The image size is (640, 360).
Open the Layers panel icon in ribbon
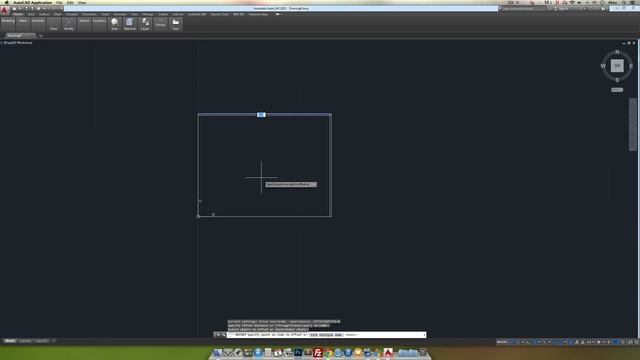(x=145, y=24)
